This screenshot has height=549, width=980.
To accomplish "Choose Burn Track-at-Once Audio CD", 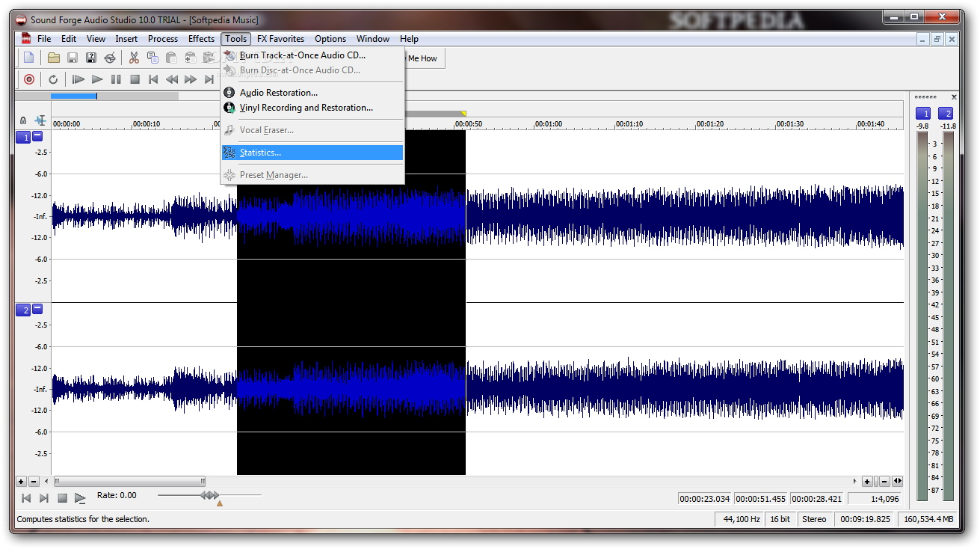I will tap(312, 55).
